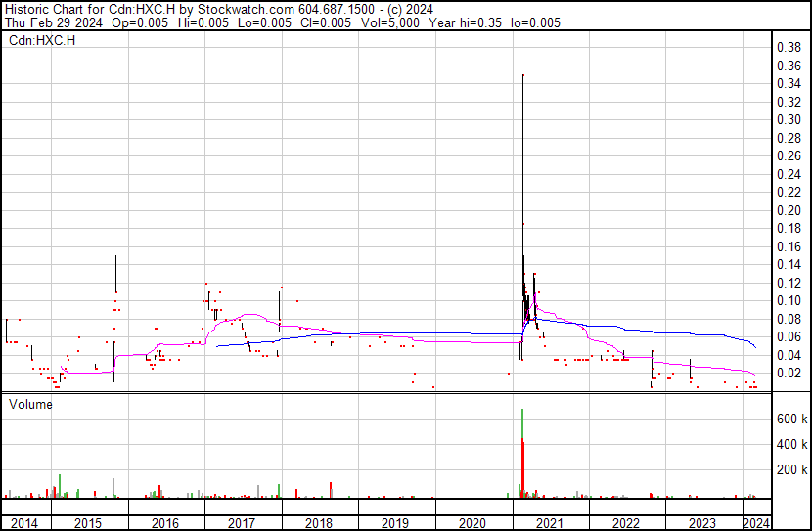Viewport: 812px width, 531px height.
Task: Click the 0.20 price axis label
Action: pyautogui.click(x=788, y=210)
